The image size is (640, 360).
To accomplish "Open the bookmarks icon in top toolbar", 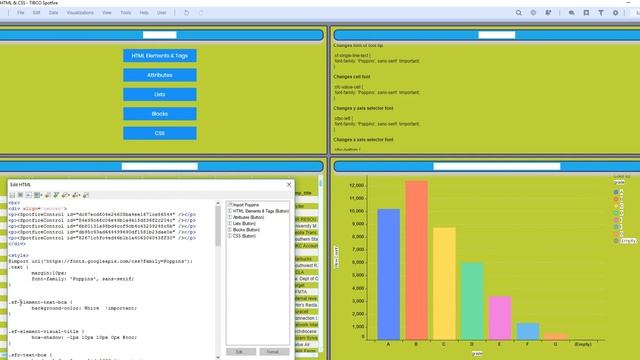I will pos(586,13).
